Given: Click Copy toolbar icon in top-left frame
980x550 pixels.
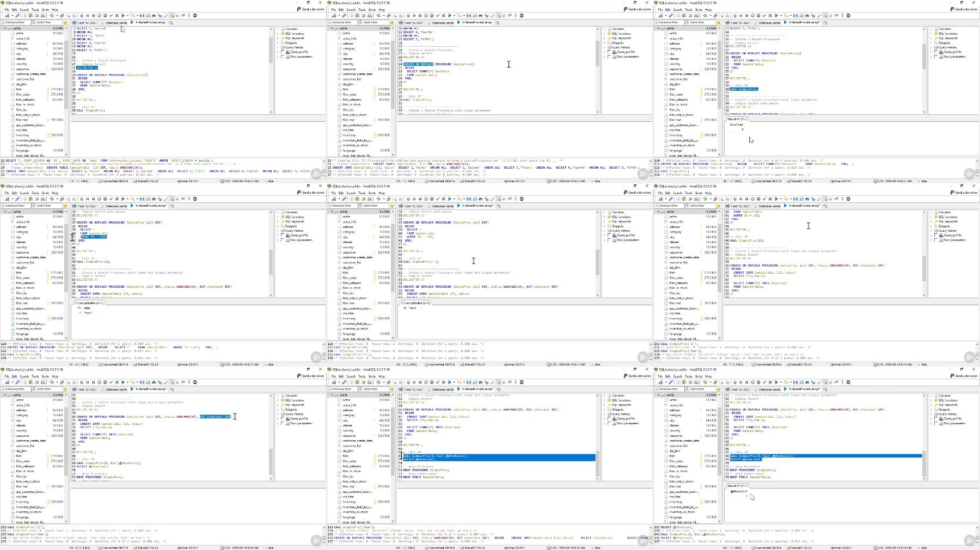Looking at the screenshot, I should [x=25, y=15].
